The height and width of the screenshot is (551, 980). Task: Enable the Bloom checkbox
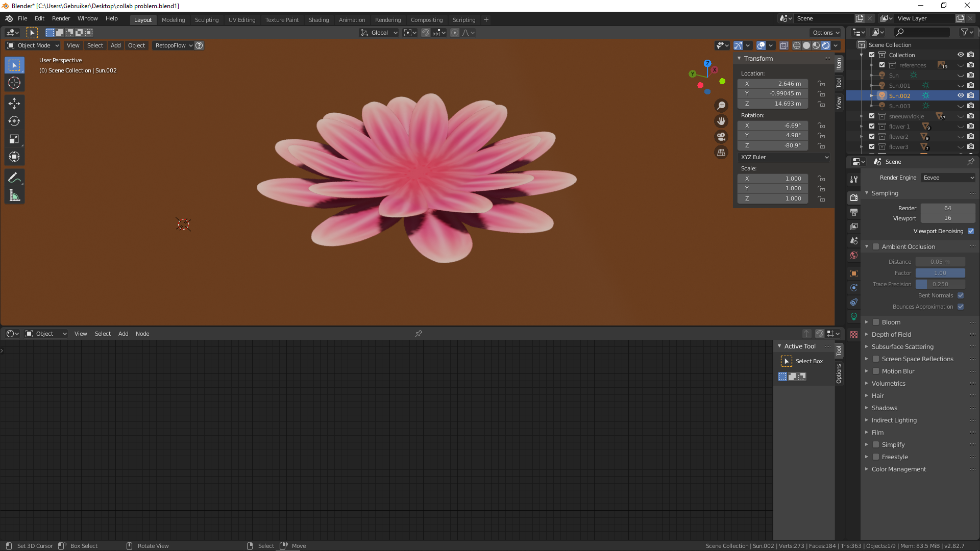point(876,322)
